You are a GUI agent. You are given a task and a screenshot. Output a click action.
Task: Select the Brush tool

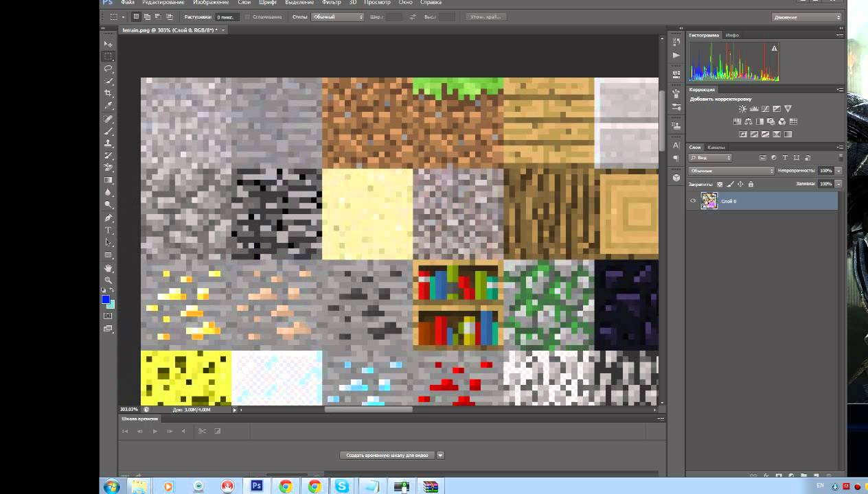(x=108, y=131)
